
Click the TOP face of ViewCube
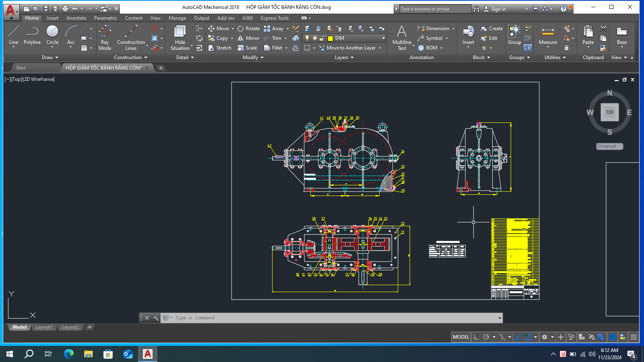point(610,112)
